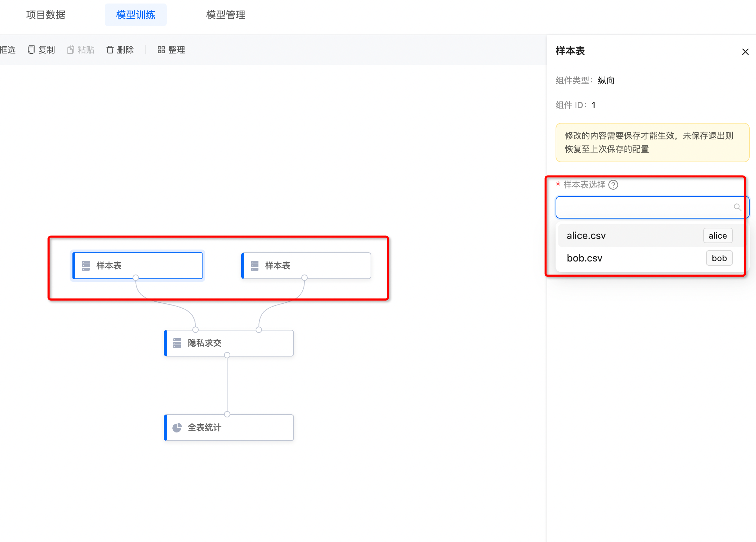Click the 复制 copy toolbar button

[x=41, y=50]
